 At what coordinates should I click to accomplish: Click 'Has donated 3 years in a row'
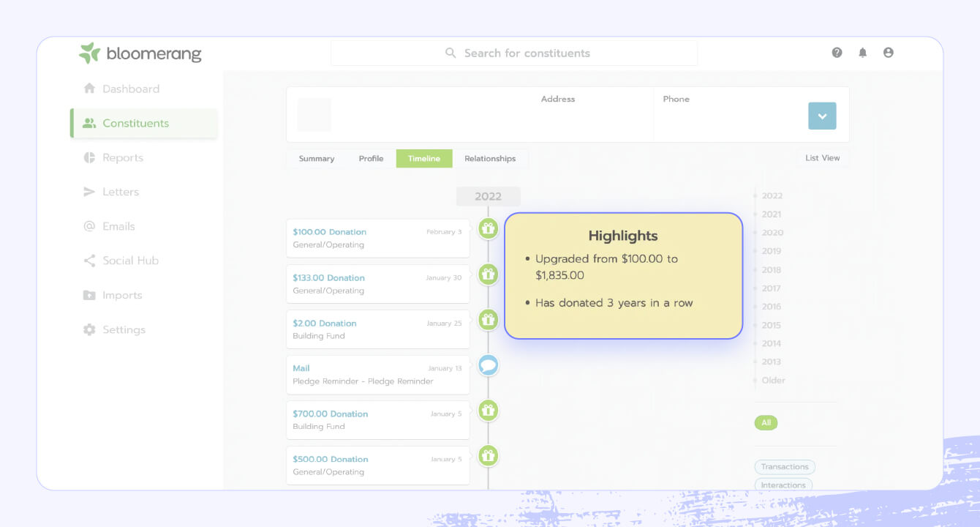614,303
